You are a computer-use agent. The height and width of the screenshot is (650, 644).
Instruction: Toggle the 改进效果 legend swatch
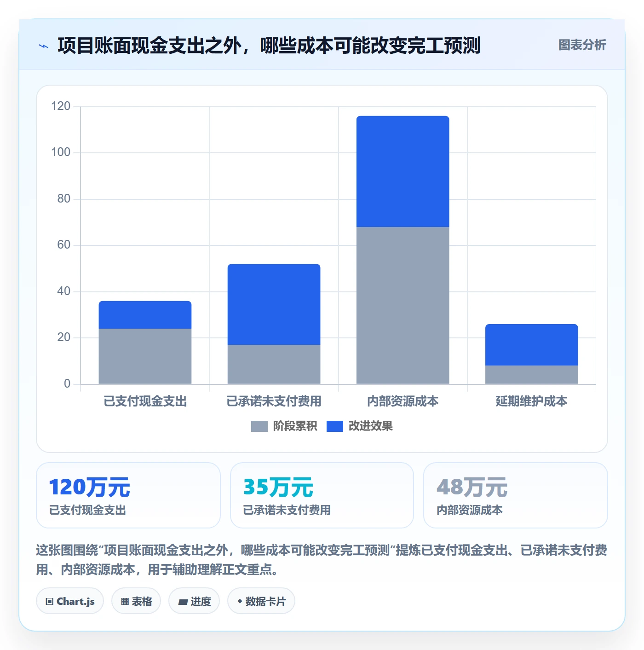(335, 426)
